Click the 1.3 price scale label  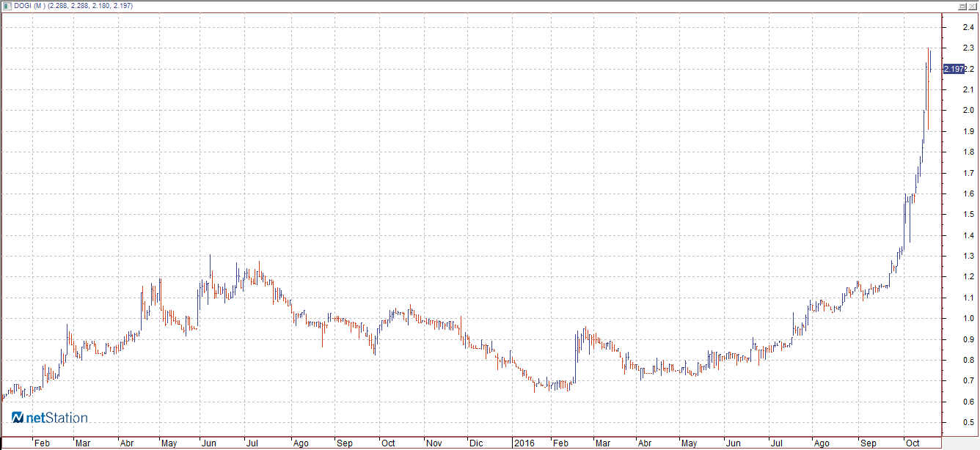tap(968, 257)
